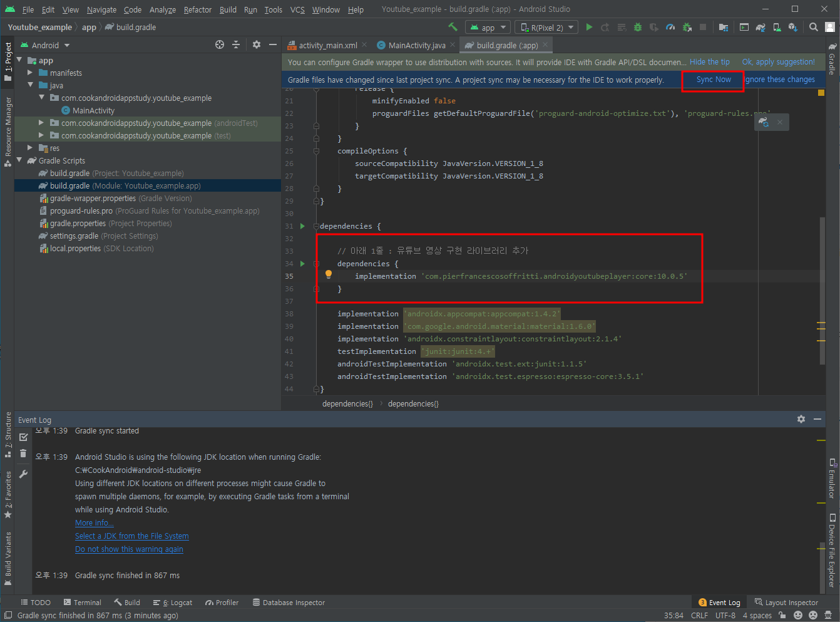Expand the manifests folder

[30, 73]
